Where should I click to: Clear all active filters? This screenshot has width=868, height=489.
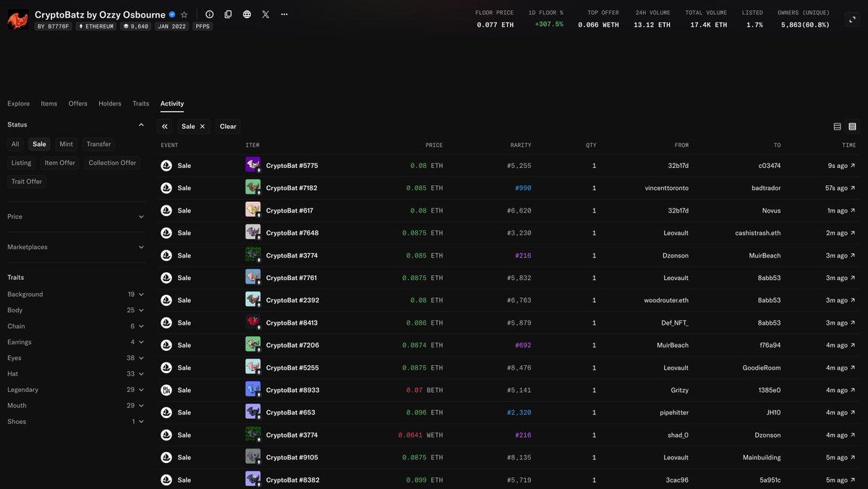(x=228, y=126)
